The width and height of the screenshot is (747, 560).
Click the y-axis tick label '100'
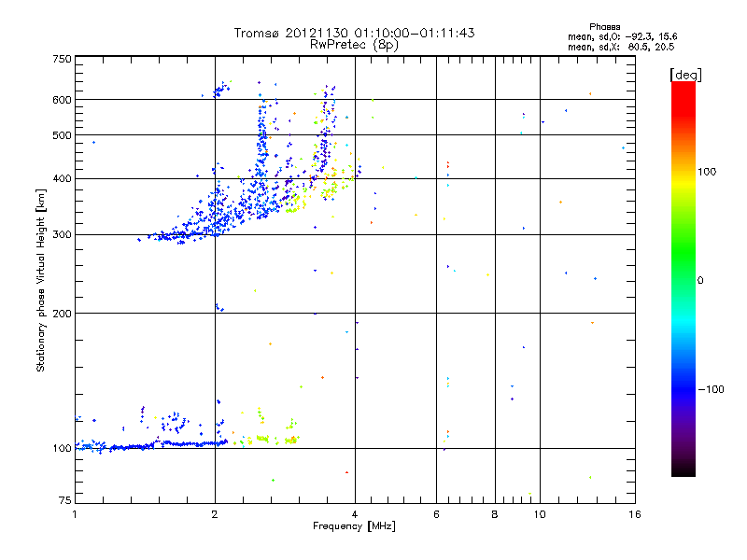62,449
